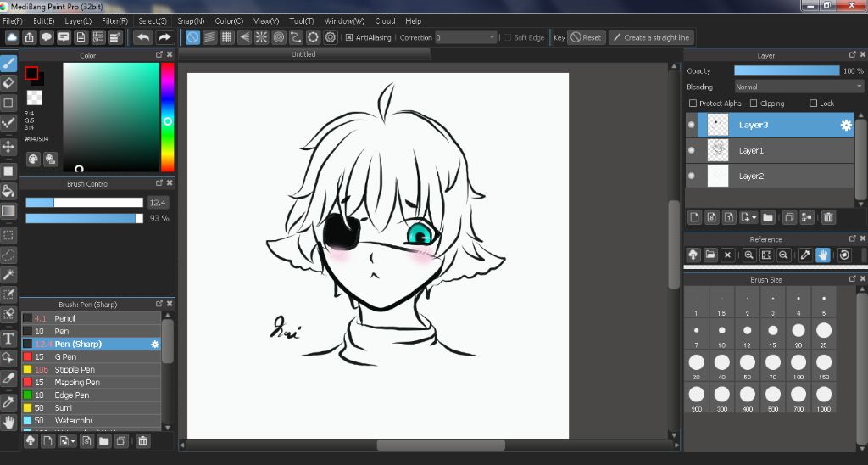Toggle the AntiAliasing checkbox

coord(349,37)
